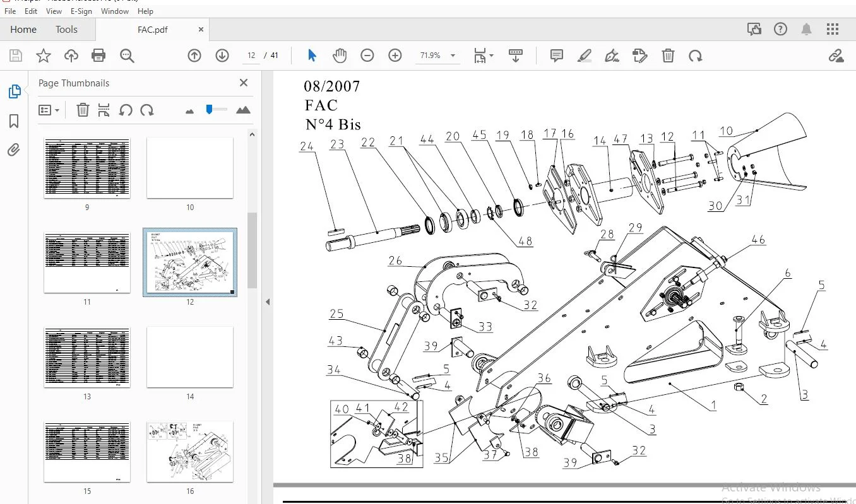This screenshot has height=504, width=856.
Task: Open the Page Thumbnails sidebar panel icon
Action: pos(14,92)
